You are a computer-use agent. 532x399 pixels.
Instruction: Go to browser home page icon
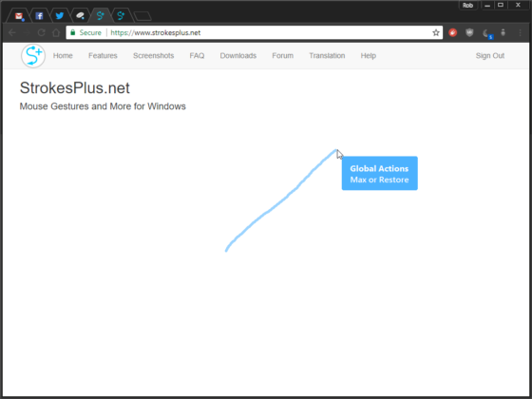point(56,32)
